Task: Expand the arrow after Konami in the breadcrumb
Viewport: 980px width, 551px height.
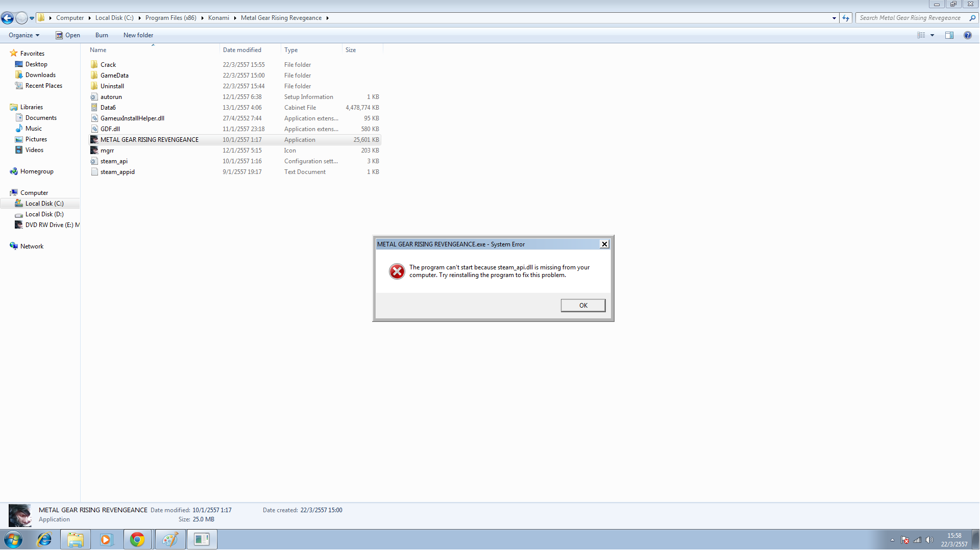Action: pos(235,18)
